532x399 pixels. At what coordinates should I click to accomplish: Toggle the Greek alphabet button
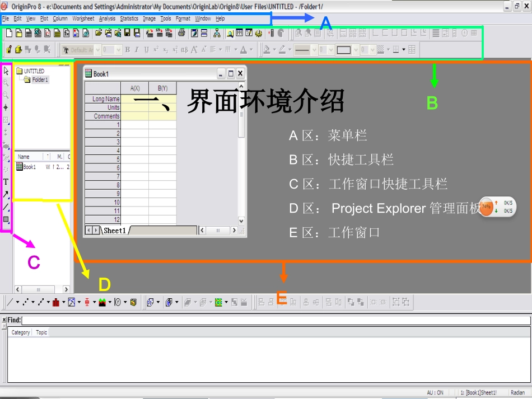pyautogui.click(x=184, y=50)
